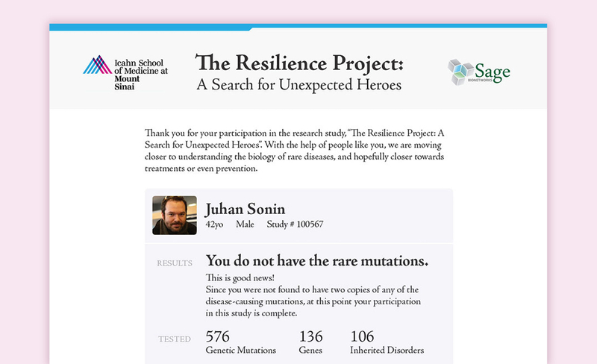
Task: Click the Sage wordmark
Action: coord(493,72)
